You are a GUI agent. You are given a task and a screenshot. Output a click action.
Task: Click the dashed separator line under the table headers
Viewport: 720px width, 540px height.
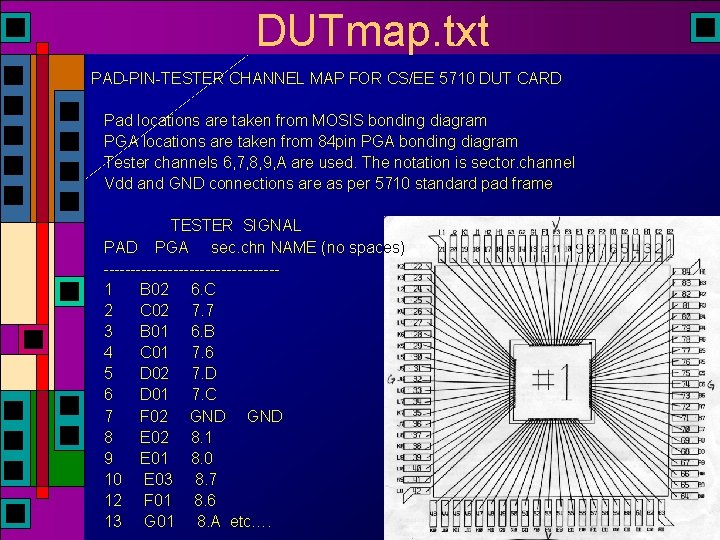[191, 270]
